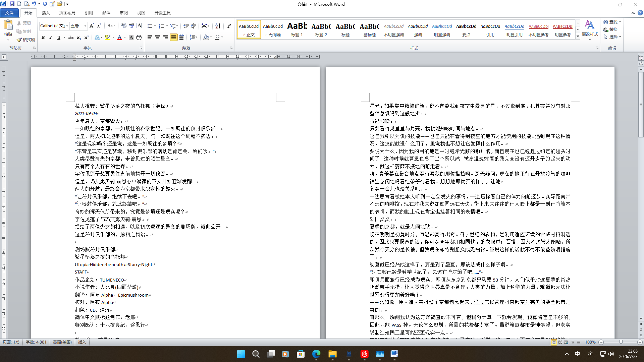Apply 无间隔 no spacing style
644x362 pixels.
[x=273, y=29]
